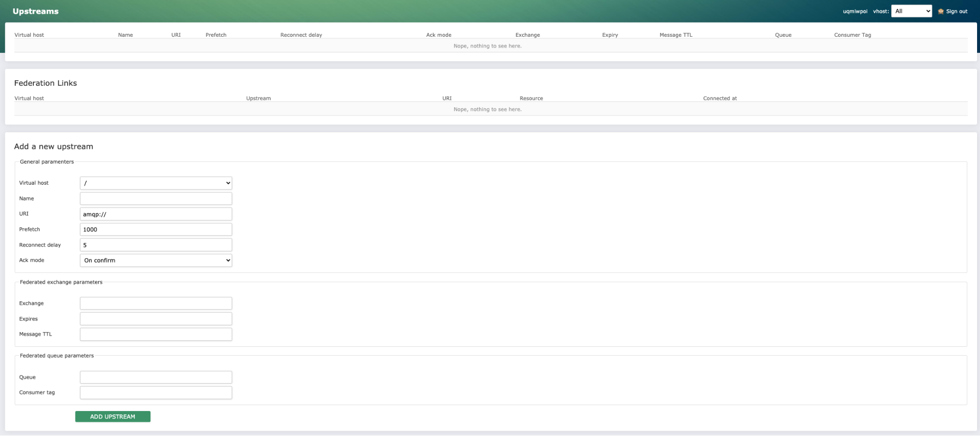This screenshot has width=980, height=436.
Task: Click the Federation Links heading
Action: tap(46, 83)
